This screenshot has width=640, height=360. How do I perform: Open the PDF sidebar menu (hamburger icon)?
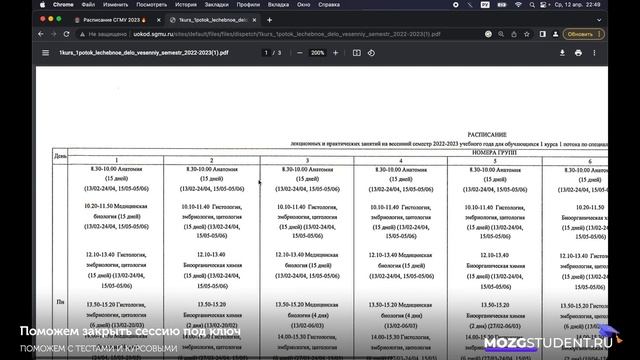[45, 53]
